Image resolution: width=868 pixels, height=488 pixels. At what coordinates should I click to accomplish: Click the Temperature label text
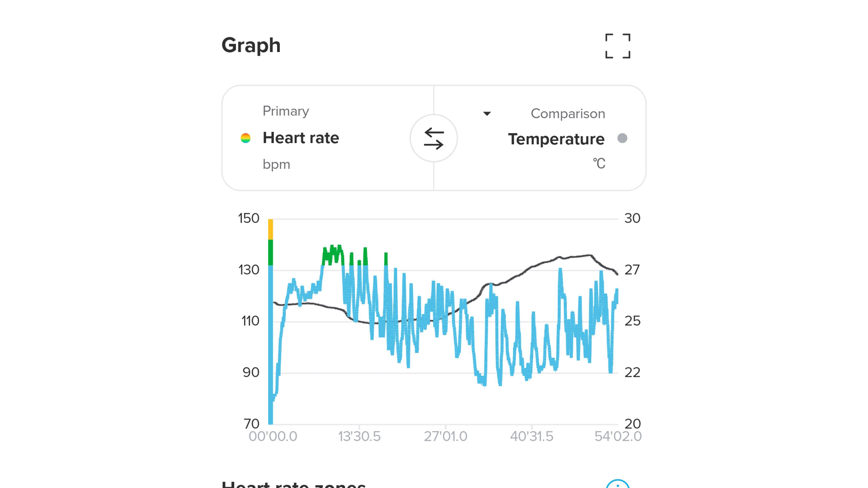tap(555, 139)
